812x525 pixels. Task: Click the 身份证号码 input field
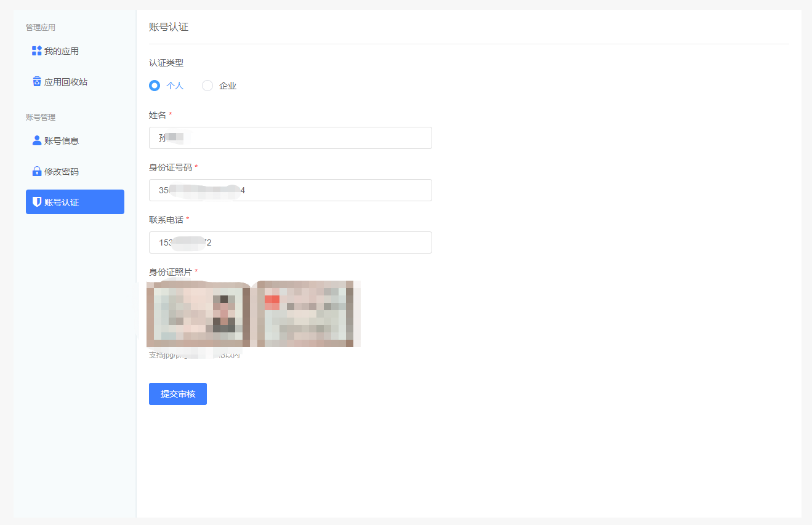click(290, 190)
